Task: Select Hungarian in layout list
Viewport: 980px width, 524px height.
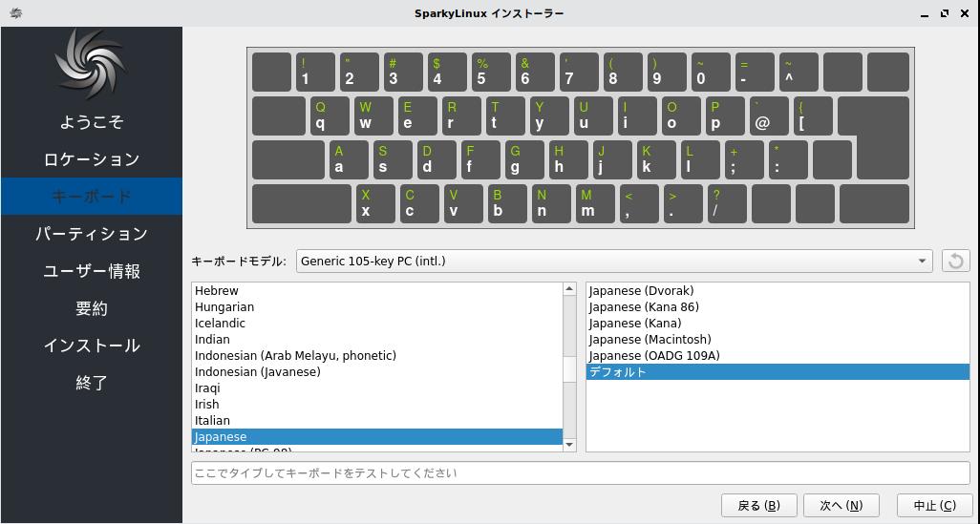Action: coord(377,306)
